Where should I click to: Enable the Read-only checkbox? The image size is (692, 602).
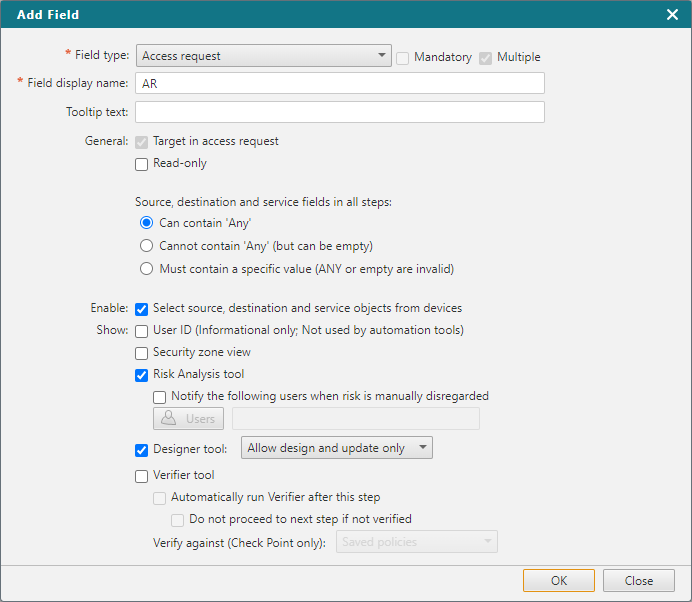[x=142, y=164]
